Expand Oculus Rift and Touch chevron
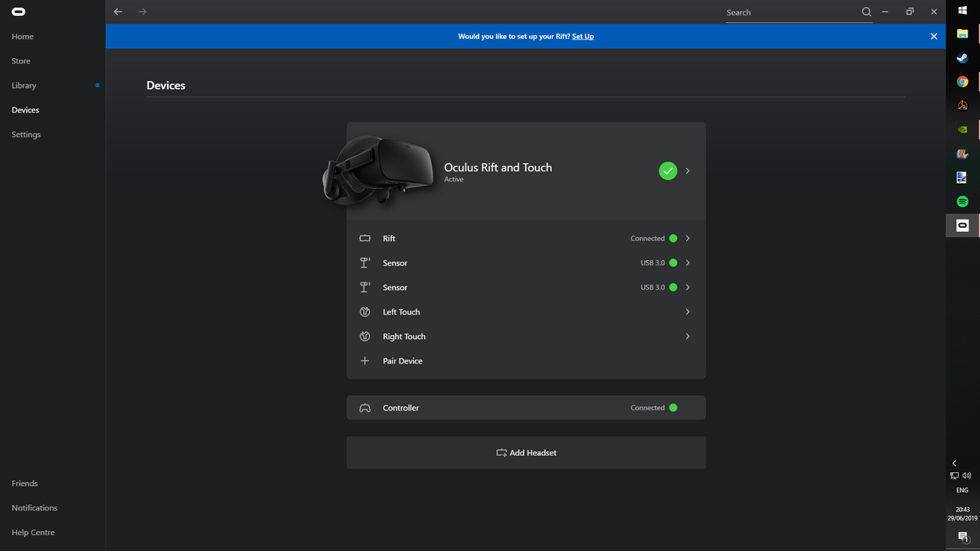 click(x=688, y=171)
